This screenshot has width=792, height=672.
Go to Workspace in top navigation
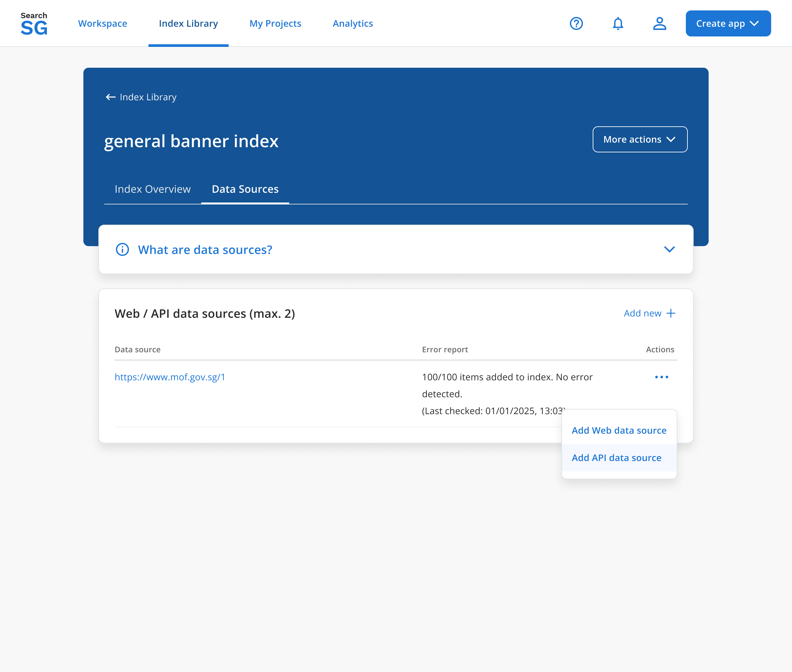pyautogui.click(x=103, y=24)
